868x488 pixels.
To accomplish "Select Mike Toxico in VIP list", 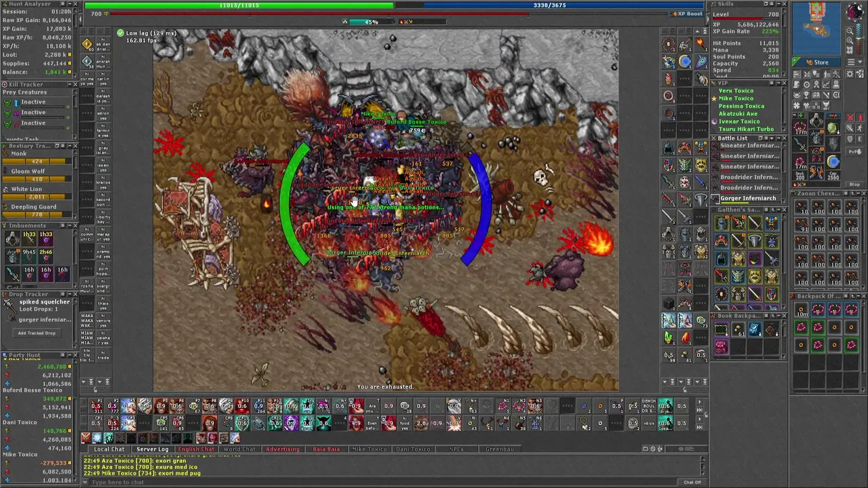I will click(736, 98).
